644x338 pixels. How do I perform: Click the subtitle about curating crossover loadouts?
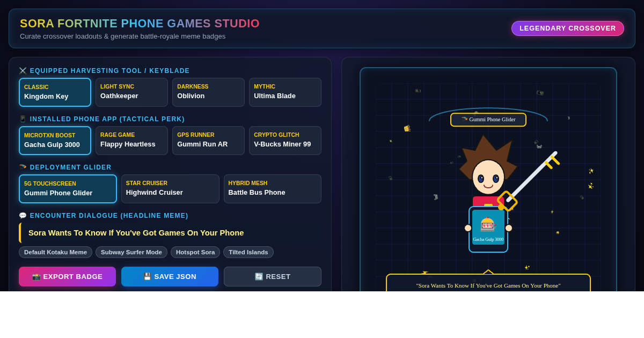(123, 36)
